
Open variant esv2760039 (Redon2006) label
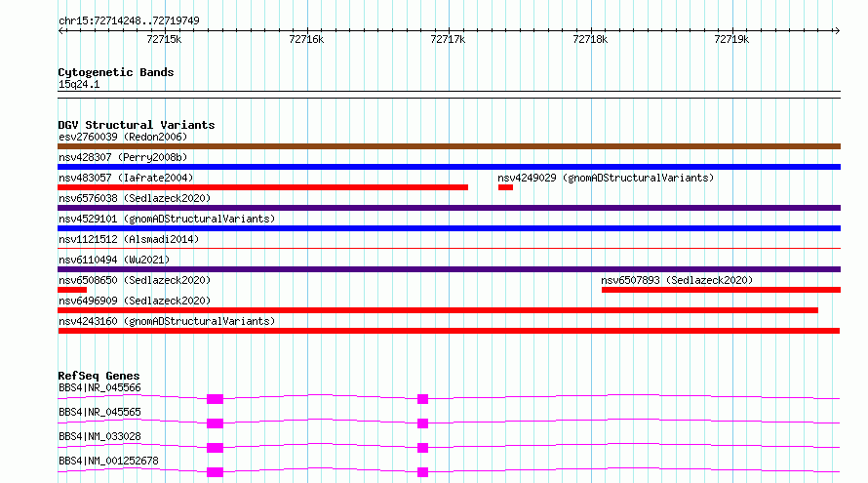[123, 137]
